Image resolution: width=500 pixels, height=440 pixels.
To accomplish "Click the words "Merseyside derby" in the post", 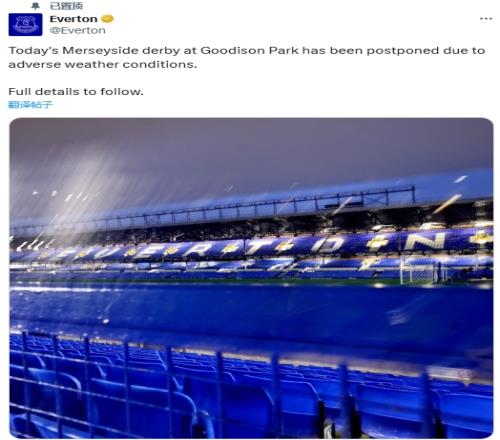I will point(121,51).
